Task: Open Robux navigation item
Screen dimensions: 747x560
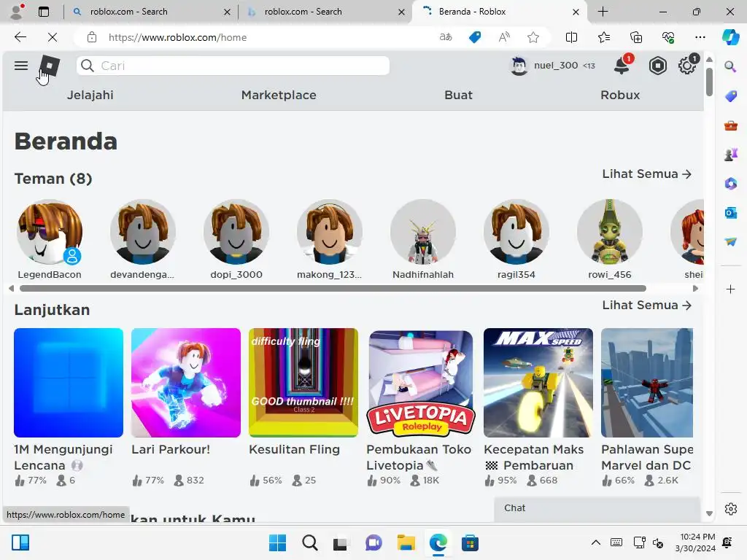Action: click(x=620, y=95)
